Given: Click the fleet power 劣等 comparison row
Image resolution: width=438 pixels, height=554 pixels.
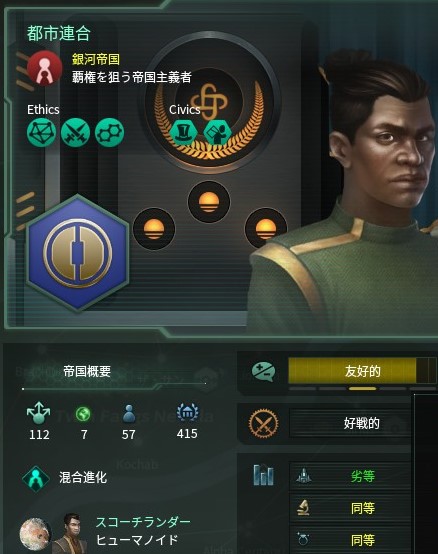Looking at the screenshot, I should coord(351,476).
